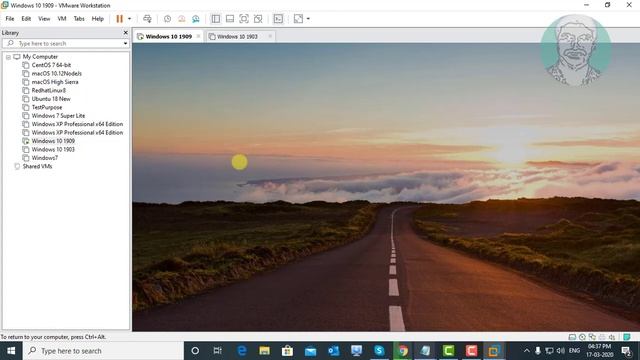Click the stretch guest display icon
The width and height of the screenshot is (640, 360).
tap(298, 19)
